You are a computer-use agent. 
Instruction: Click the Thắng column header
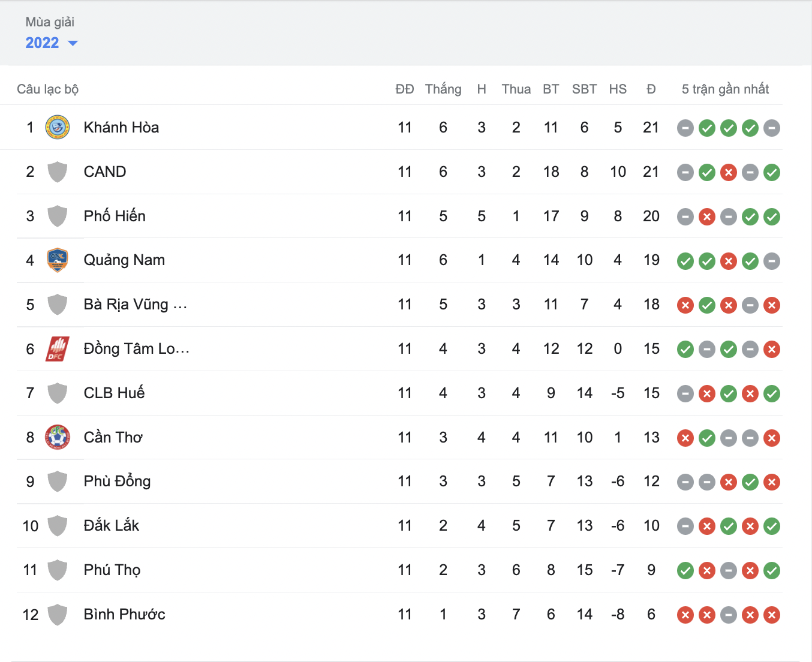click(443, 89)
